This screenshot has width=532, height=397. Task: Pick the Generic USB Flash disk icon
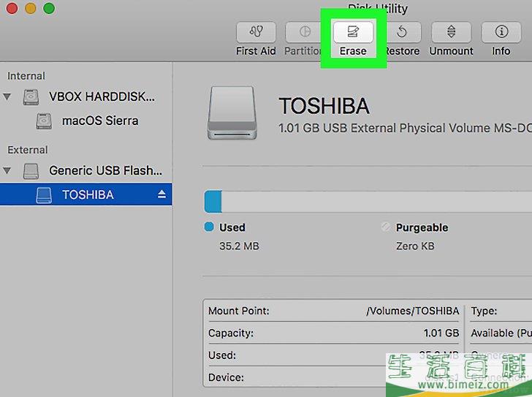point(31,170)
